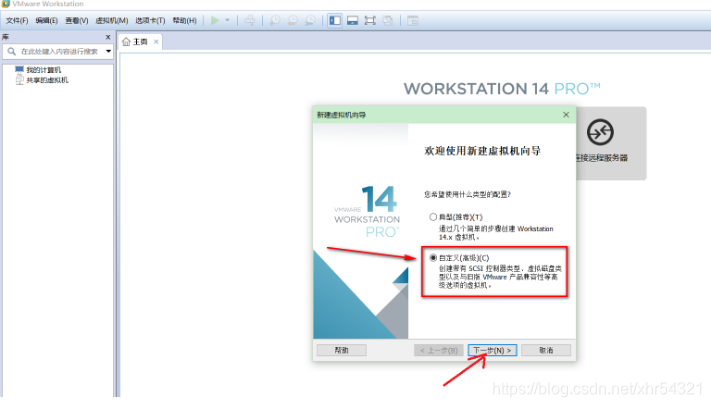Toggle the library sidebar view icon

point(335,20)
